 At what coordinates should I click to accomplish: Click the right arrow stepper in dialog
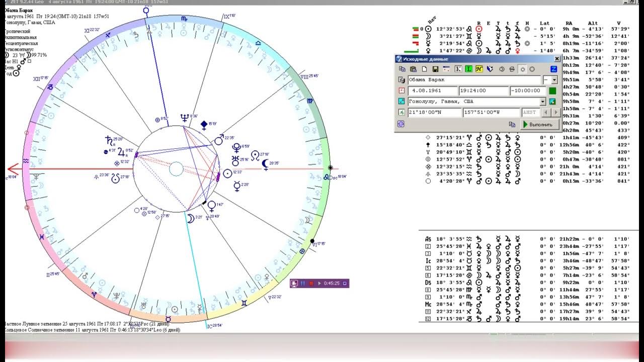point(556,113)
